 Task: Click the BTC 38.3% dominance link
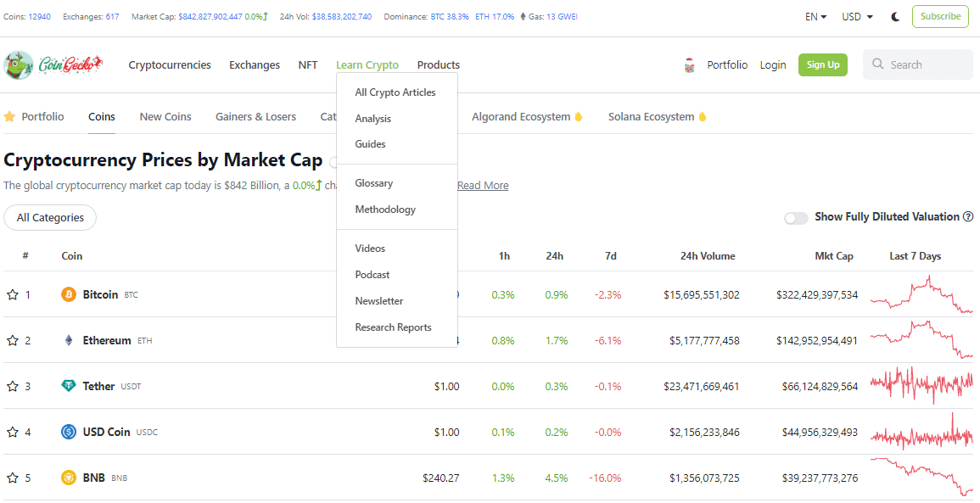coord(450,17)
